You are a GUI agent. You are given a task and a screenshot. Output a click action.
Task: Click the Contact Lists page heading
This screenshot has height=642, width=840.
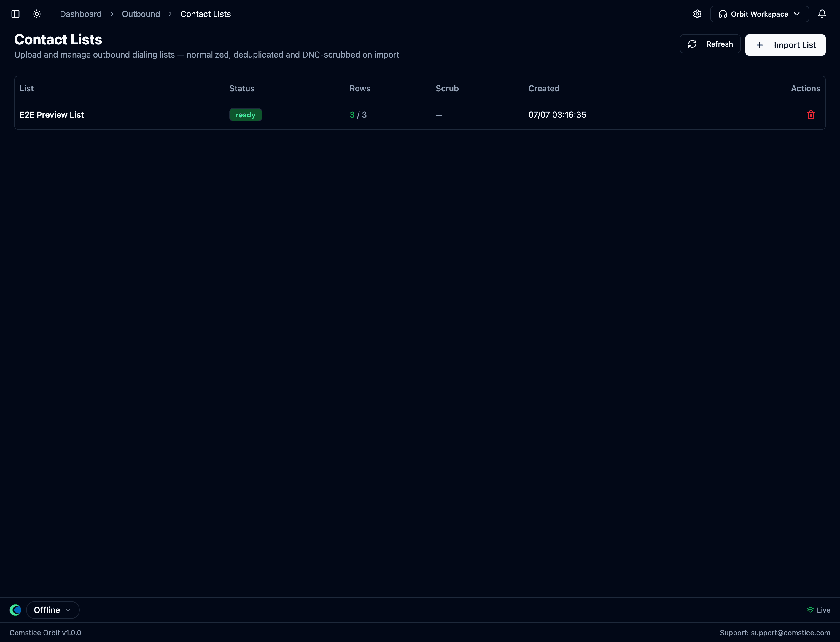pos(58,39)
